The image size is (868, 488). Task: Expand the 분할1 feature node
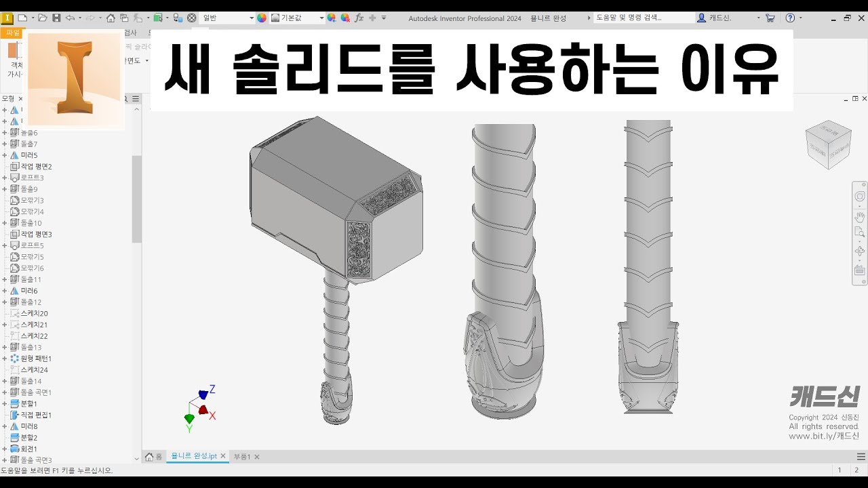click(x=5, y=403)
